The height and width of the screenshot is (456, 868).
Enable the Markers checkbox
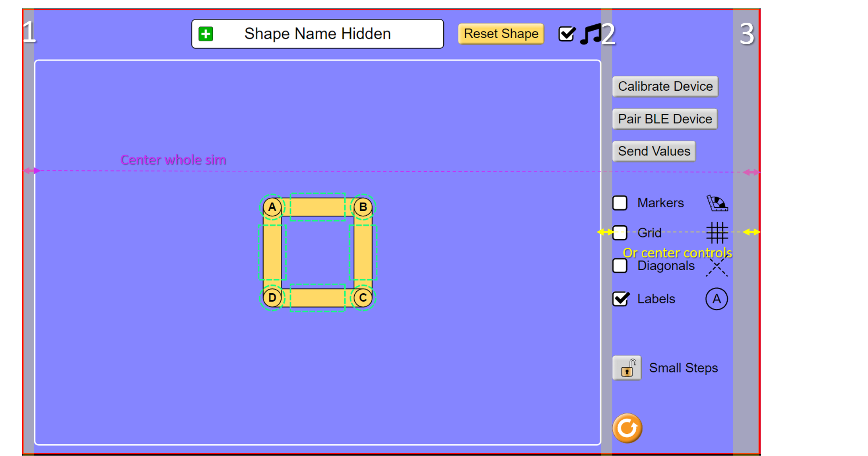619,203
